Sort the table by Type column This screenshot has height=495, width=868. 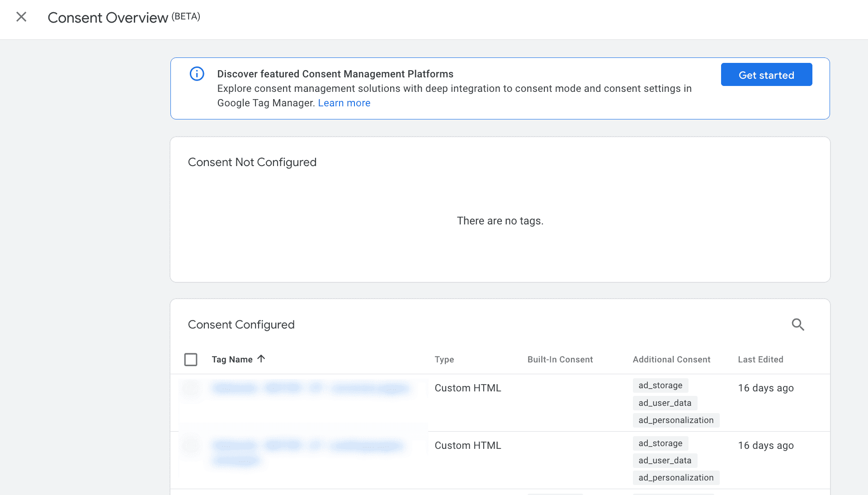point(444,359)
